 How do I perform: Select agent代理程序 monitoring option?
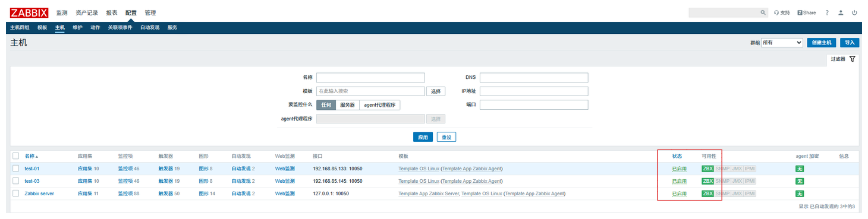point(379,104)
